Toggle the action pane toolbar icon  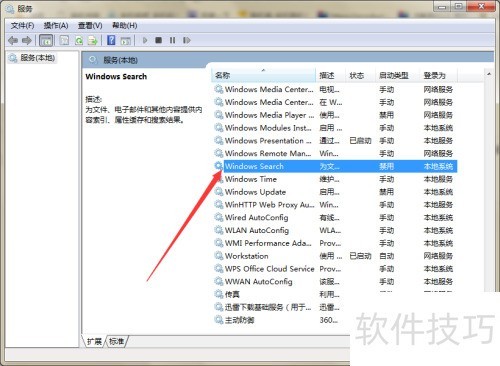coord(125,41)
